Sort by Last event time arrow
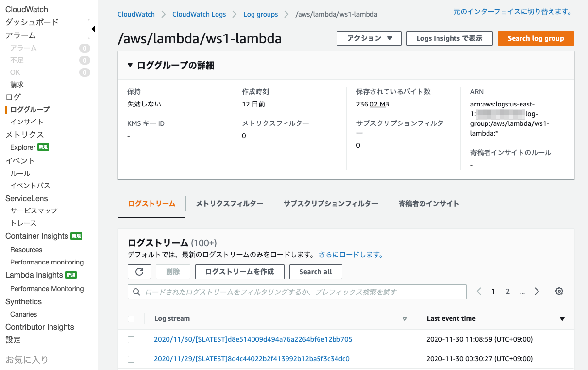Image resolution: width=588 pixels, height=370 pixels. click(562, 319)
